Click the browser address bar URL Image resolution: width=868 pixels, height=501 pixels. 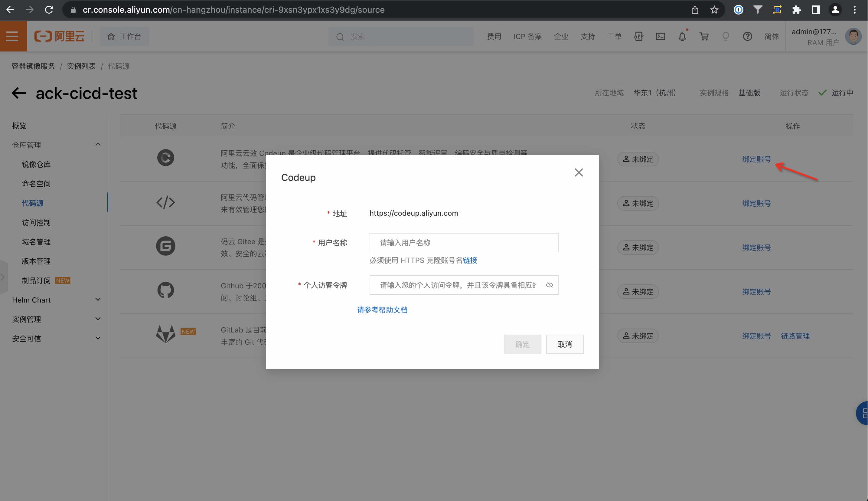(x=233, y=10)
